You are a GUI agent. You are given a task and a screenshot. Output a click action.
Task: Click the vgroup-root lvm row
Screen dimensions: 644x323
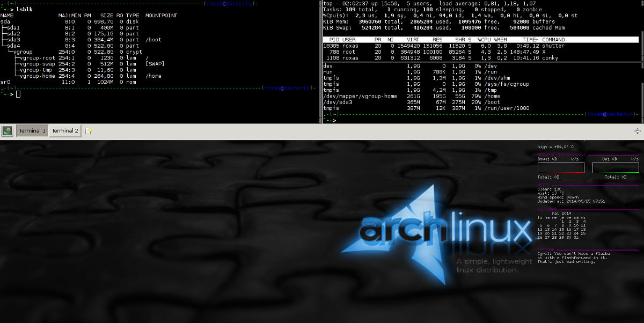point(74,58)
